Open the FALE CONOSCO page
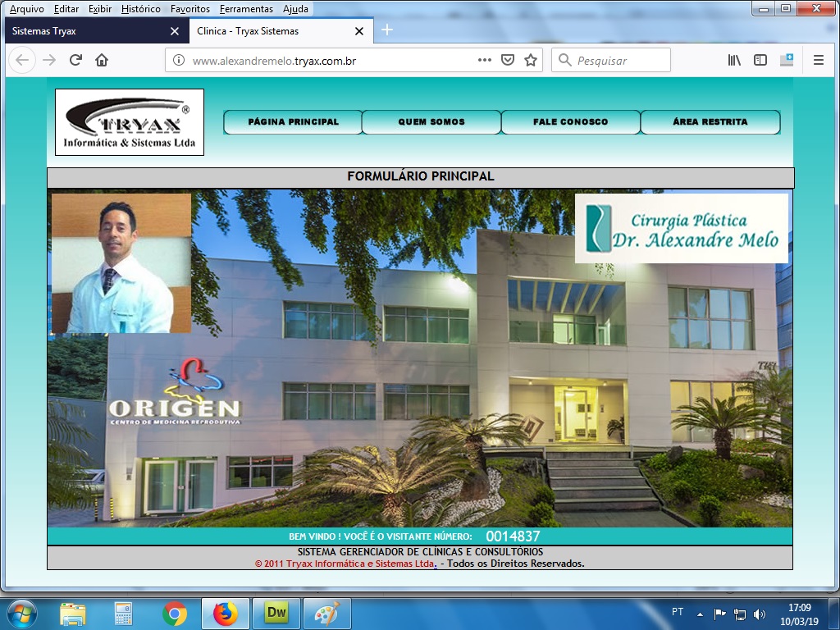840x630 pixels. tap(571, 121)
